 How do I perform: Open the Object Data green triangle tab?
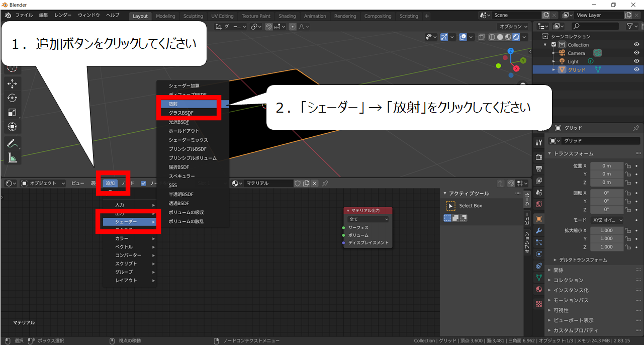coord(538,277)
